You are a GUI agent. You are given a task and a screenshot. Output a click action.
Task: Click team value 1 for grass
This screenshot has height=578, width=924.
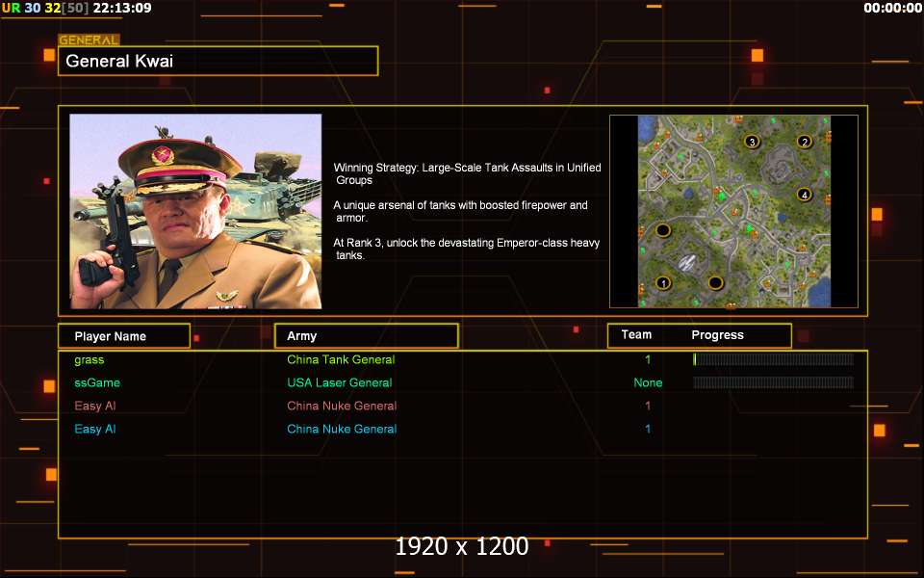(648, 359)
